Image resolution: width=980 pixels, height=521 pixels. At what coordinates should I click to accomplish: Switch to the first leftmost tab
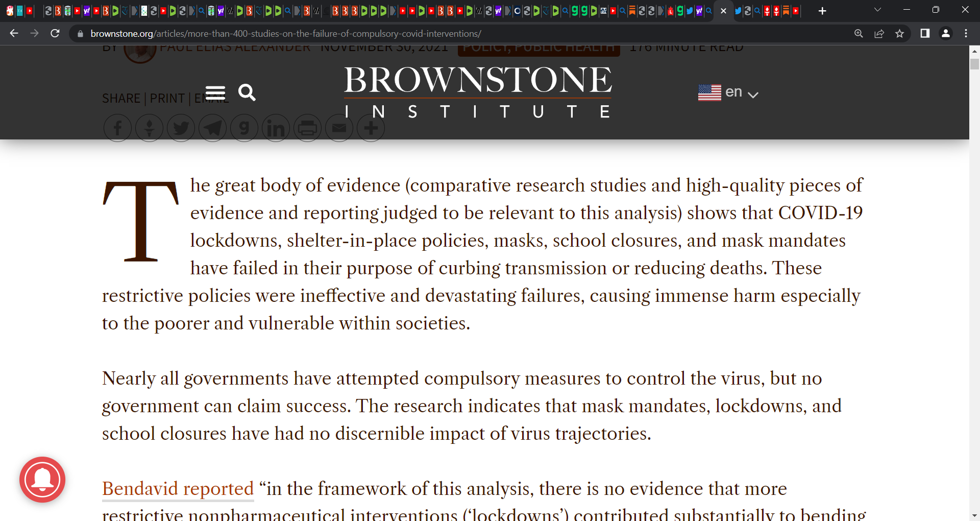click(x=10, y=11)
